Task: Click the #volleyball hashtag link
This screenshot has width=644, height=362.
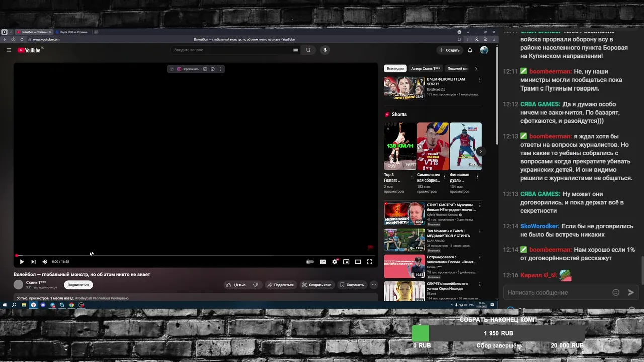Action: click(84, 298)
